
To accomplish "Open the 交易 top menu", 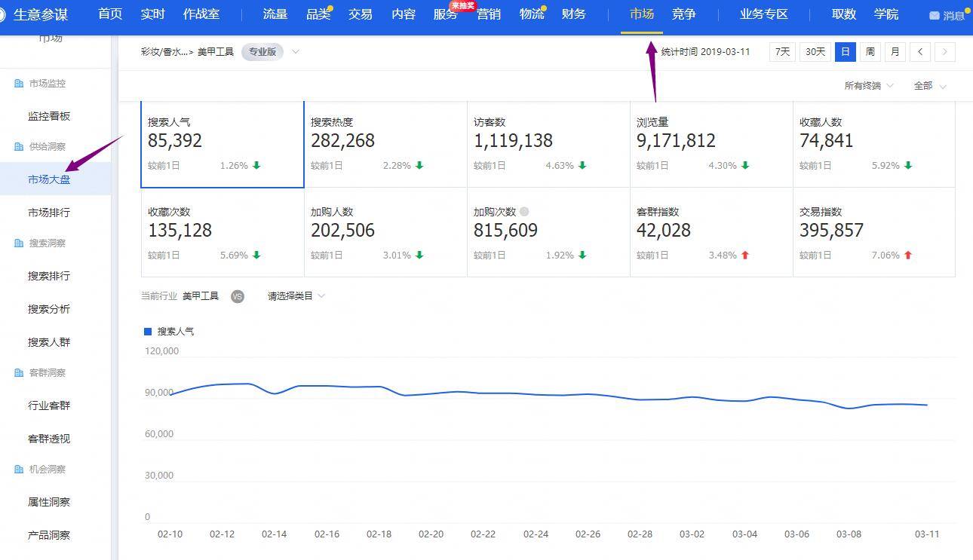I will pyautogui.click(x=361, y=14).
